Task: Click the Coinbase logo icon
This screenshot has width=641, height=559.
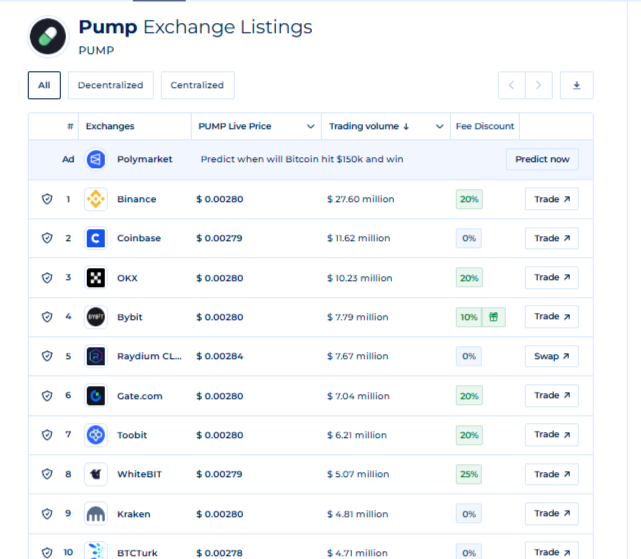Action: pyautogui.click(x=96, y=238)
